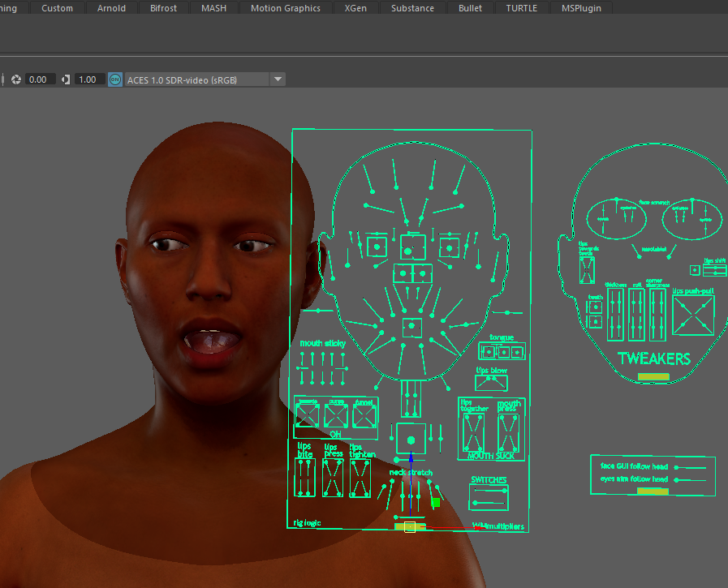Switch to the XGen shelf tab
This screenshot has height=588, width=728.
pyautogui.click(x=355, y=8)
